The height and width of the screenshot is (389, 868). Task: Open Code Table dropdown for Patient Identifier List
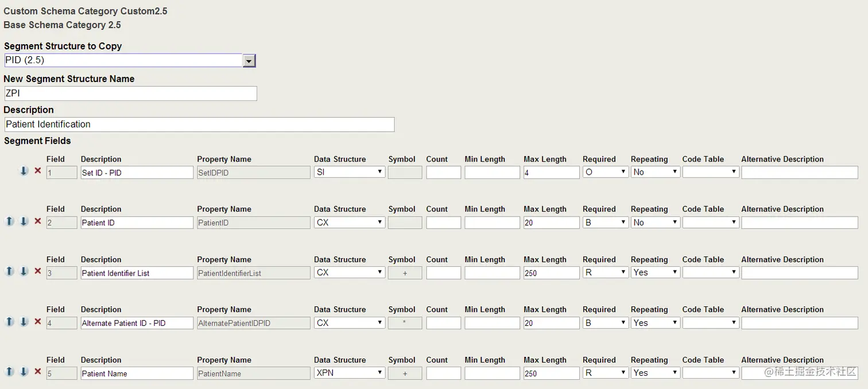tap(711, 272)
